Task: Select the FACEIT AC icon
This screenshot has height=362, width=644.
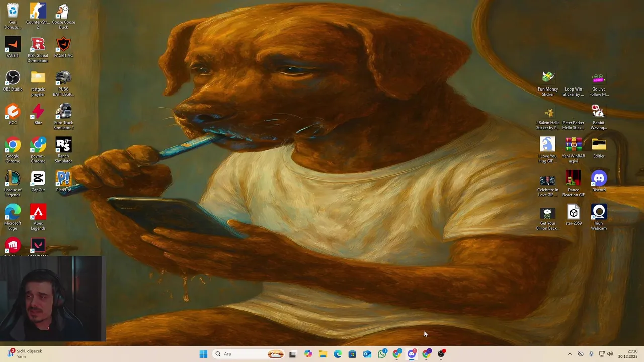Action: pyautogui.click(x=63, y=48)
